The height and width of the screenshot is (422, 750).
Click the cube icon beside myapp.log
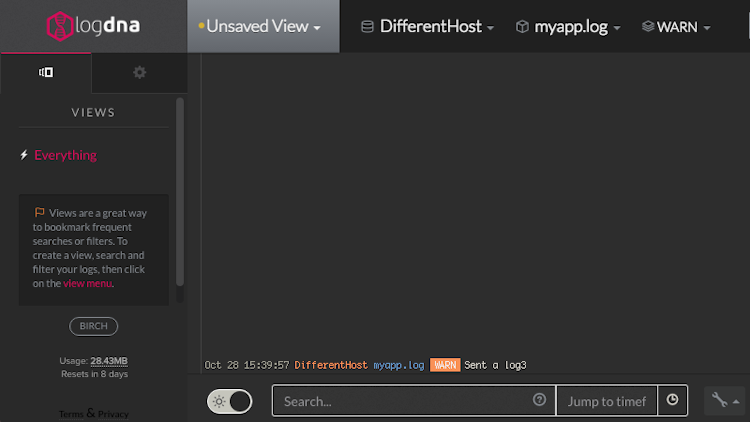522,27
